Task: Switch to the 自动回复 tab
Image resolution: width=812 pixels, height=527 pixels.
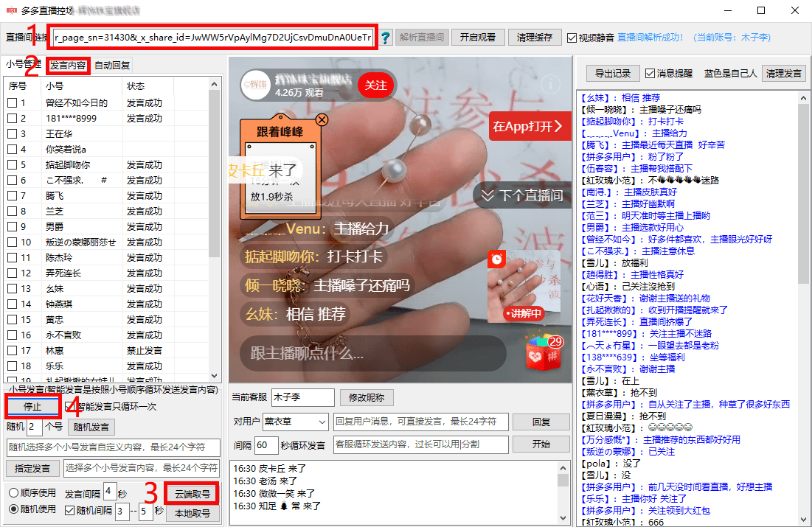Action: (x=112, y=65)
